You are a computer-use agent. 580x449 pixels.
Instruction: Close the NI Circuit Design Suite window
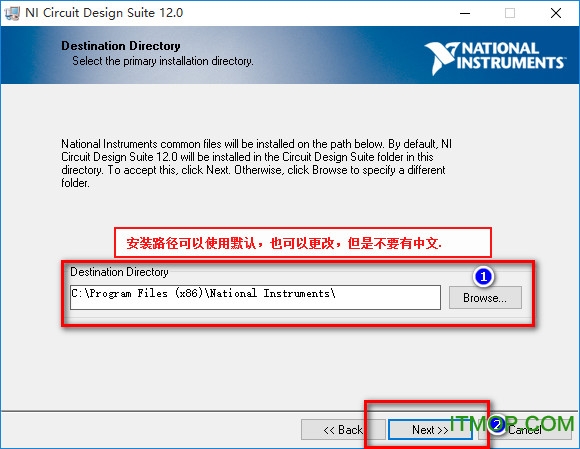pyautogui.click(x=556, y=13)
